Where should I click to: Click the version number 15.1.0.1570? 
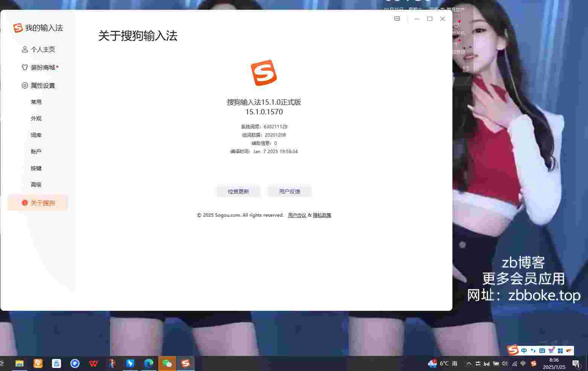tap(264, 112)
